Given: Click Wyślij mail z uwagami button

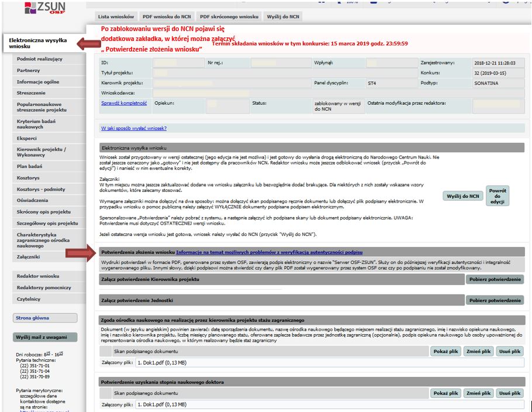Looking at the screenshot, I should [45, 337].
